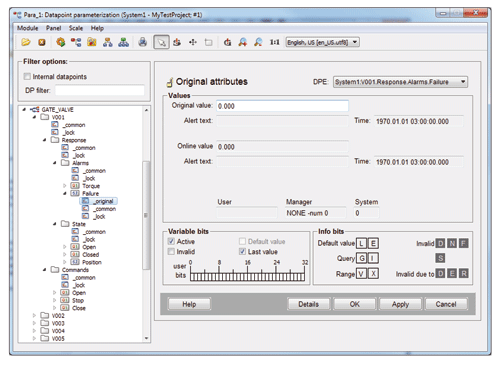Screen dimensions: 500x365
Task: Click the zoom in magnifier icon
Action: click(243, 42)
